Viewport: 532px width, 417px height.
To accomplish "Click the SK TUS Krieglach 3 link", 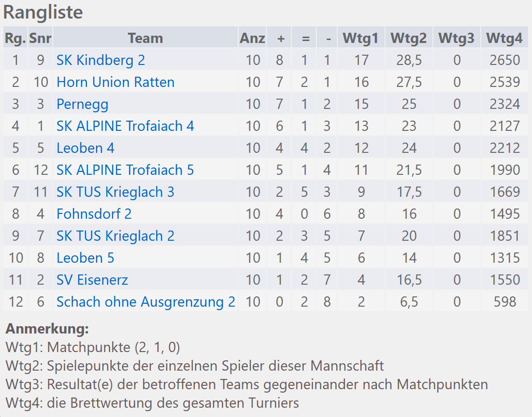I will click(x=115, y=192).
